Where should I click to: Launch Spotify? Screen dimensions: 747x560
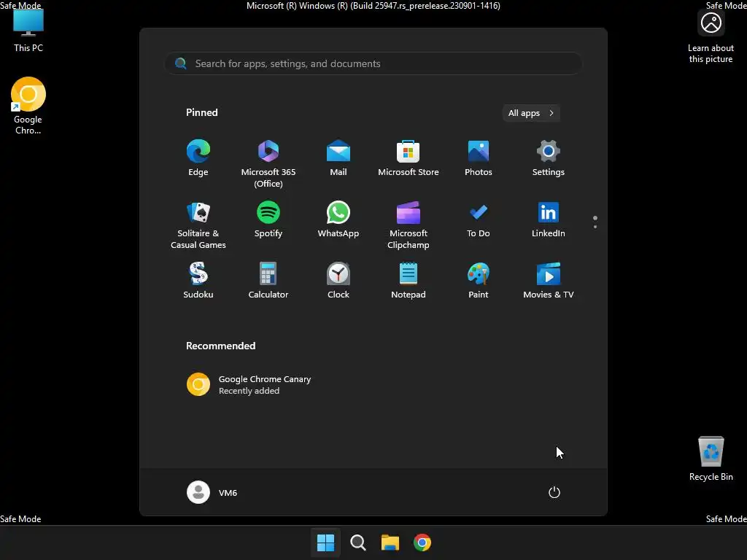(268, 219)
